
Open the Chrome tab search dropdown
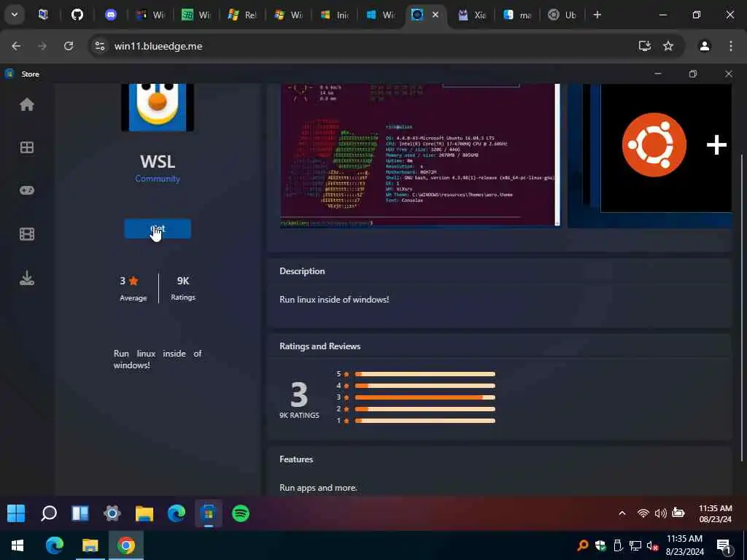[15, 15]
